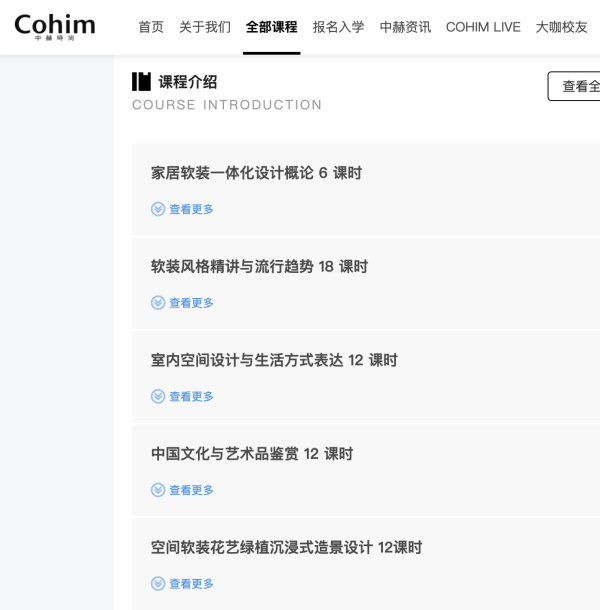Open 关于我们 menu item
Image resolution: width=600 pixels, height=610 pixels.
coord(205,27)
